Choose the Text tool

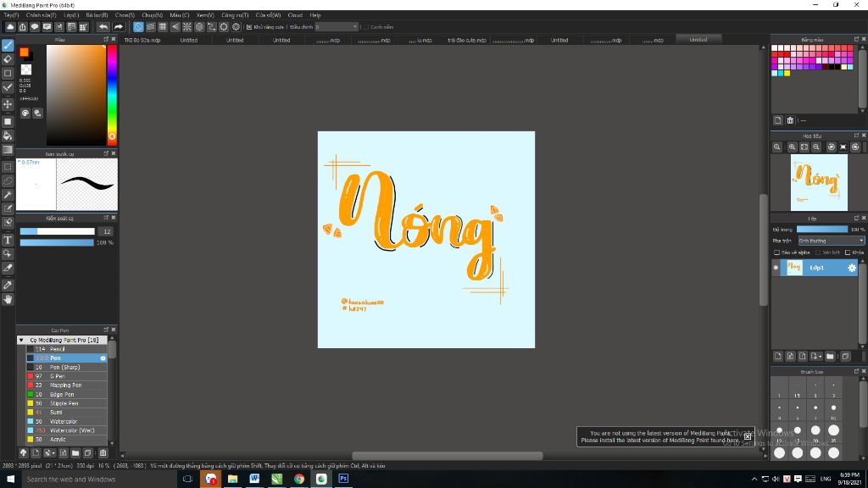tap(8, 240)
